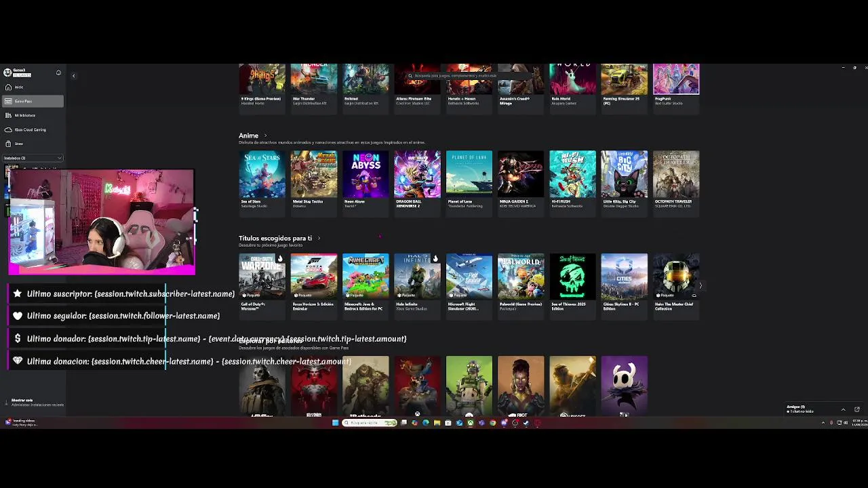Expand the Amigos panel chevron
This screenshot has width=868, height=488.
point(843,409)
